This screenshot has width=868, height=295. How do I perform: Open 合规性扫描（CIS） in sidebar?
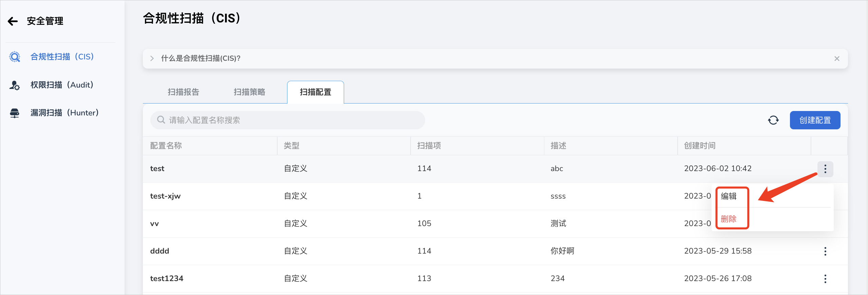point(62,57)
